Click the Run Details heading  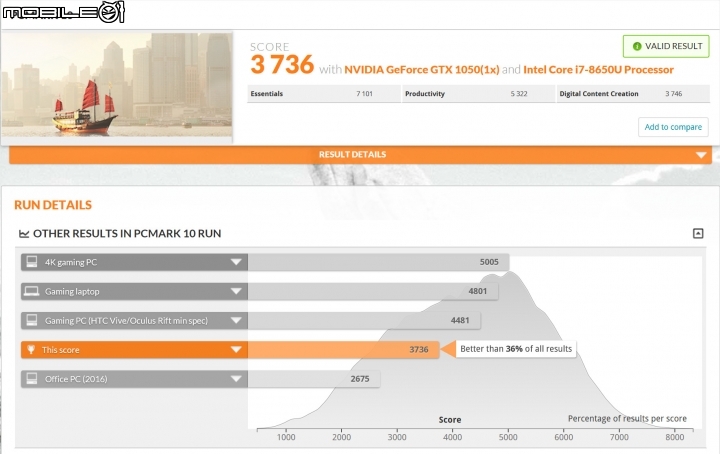[53, 205]
